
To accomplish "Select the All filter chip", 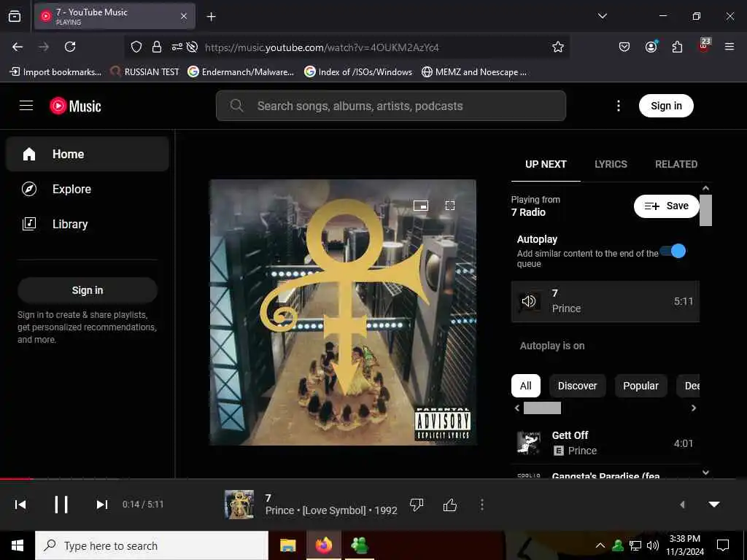I will coord(525,386).
